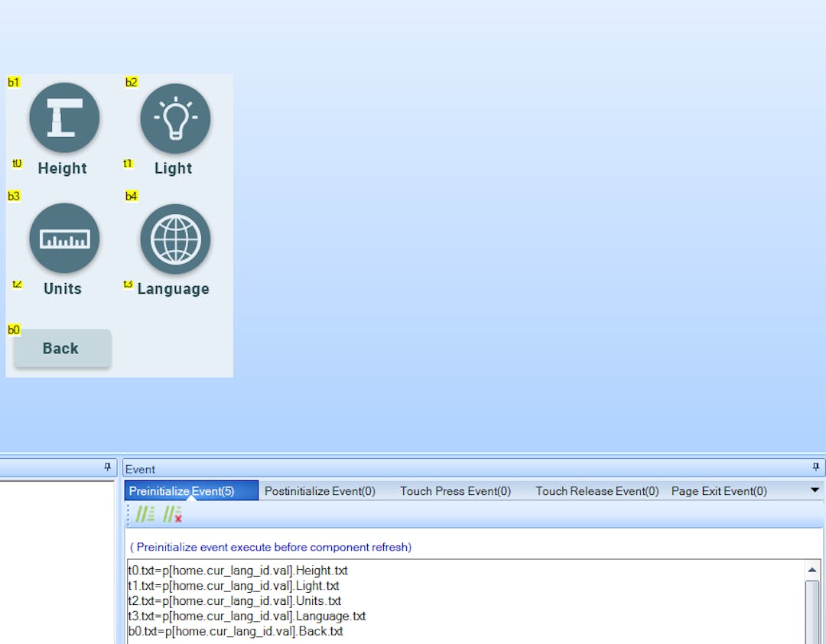Click the comment lines icon in Event toolbar
The height and width of the screenshot is (644, 826).
coord(145,515)
